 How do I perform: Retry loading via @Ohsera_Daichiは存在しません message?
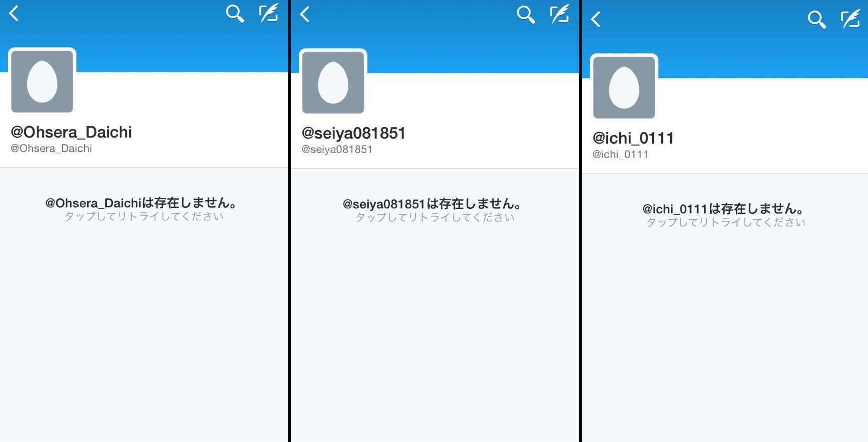(x=144, y=209)
